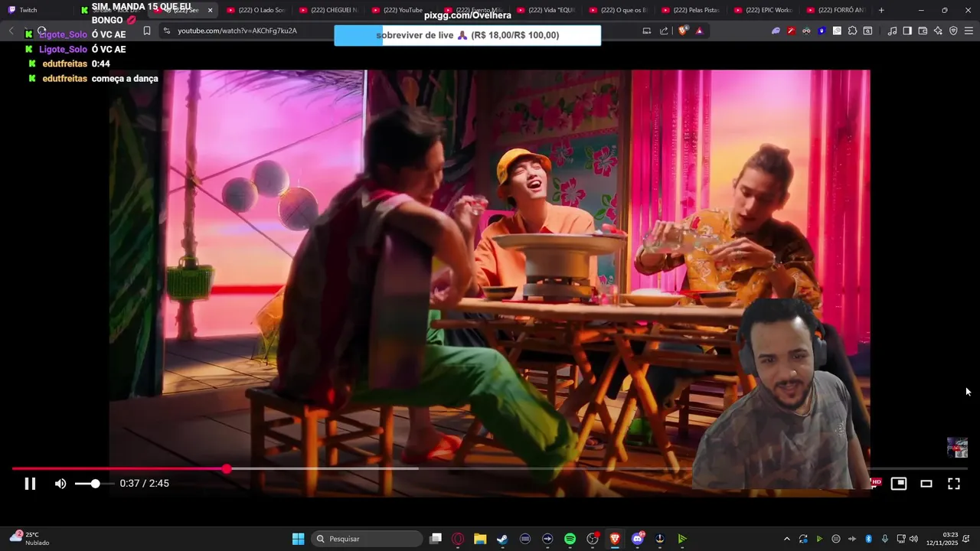Open Brave Rewards triangle icon
The image size is (980, 551).
coord(699,31)
